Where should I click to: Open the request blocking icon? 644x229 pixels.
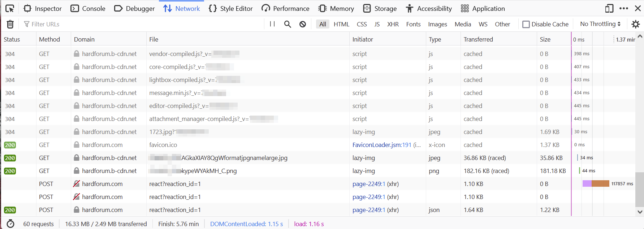(x=303, y=24)
